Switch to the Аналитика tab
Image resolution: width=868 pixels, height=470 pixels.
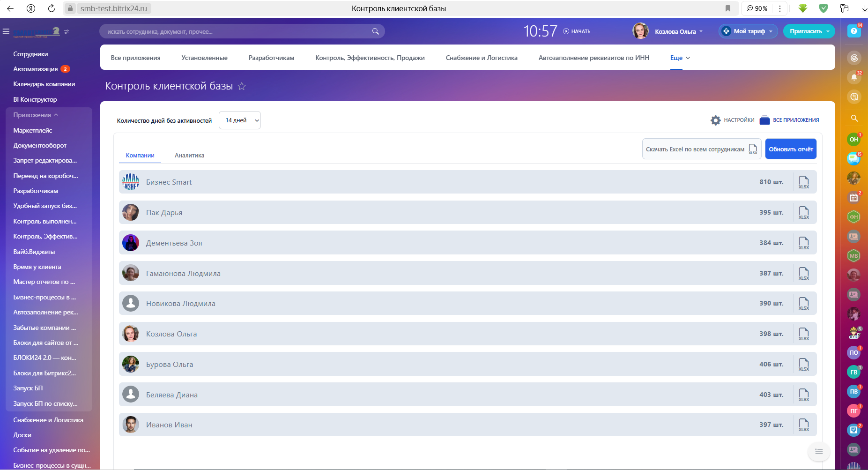pyautogui.click(x=189, y=156)
